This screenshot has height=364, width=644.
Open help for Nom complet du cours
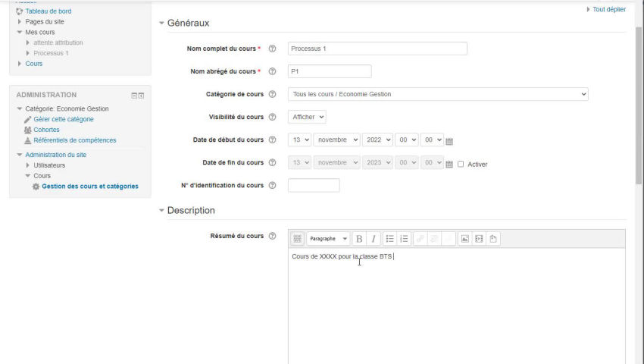(x=272, y=49)
